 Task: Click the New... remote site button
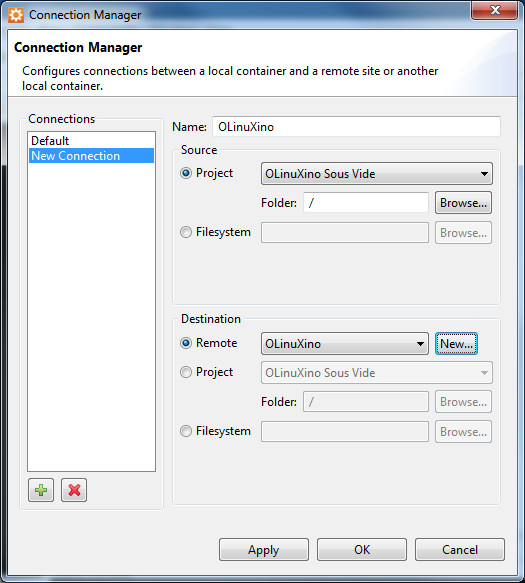pos(456,344)
